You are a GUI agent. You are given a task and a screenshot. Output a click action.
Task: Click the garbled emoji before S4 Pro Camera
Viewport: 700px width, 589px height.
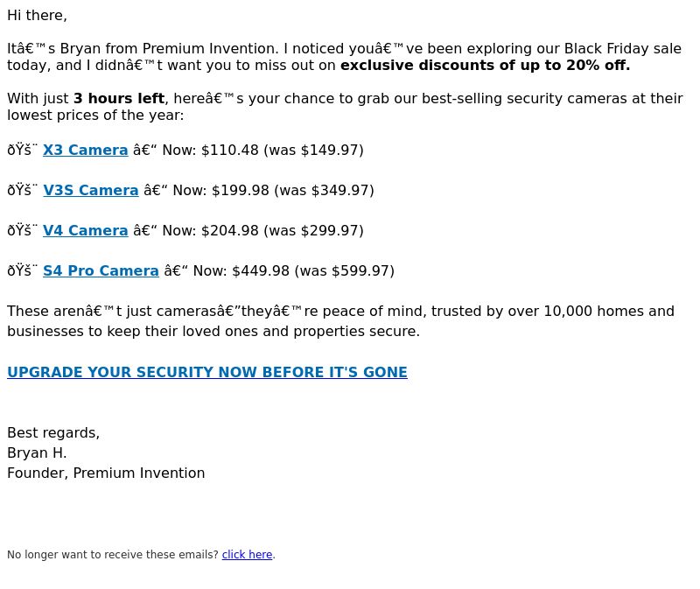(23, 271)
